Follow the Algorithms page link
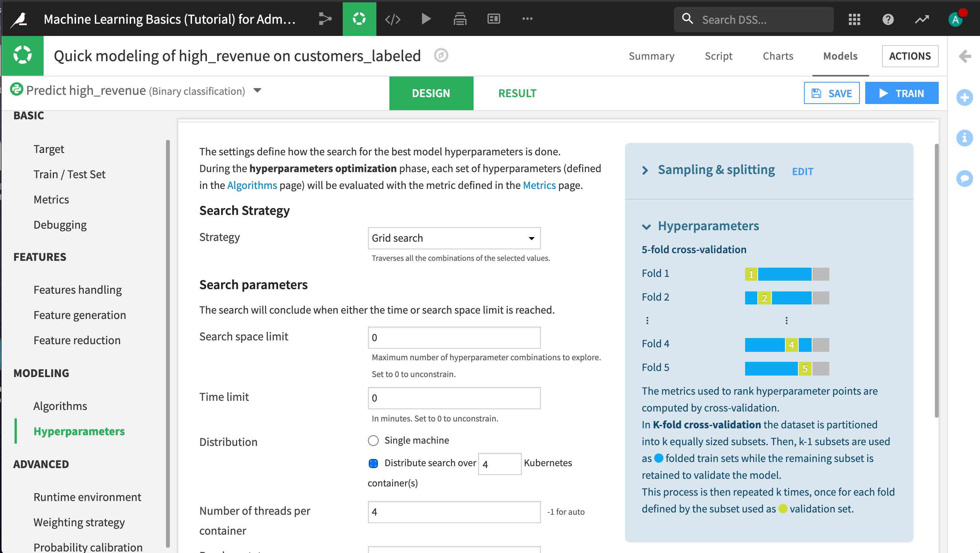The image size is (980, 553). (252, 185)
